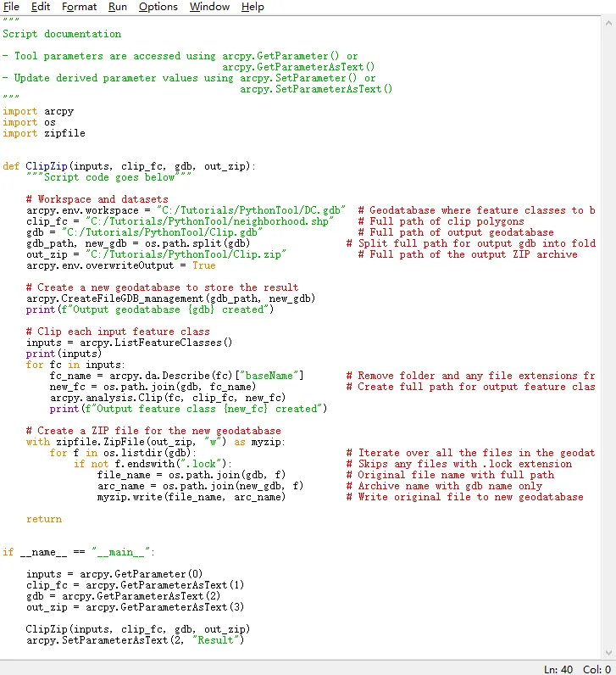Click the '# Full path of output geodatabase' comment
Viewport: 616px width, 675px height.
point(456,232)
